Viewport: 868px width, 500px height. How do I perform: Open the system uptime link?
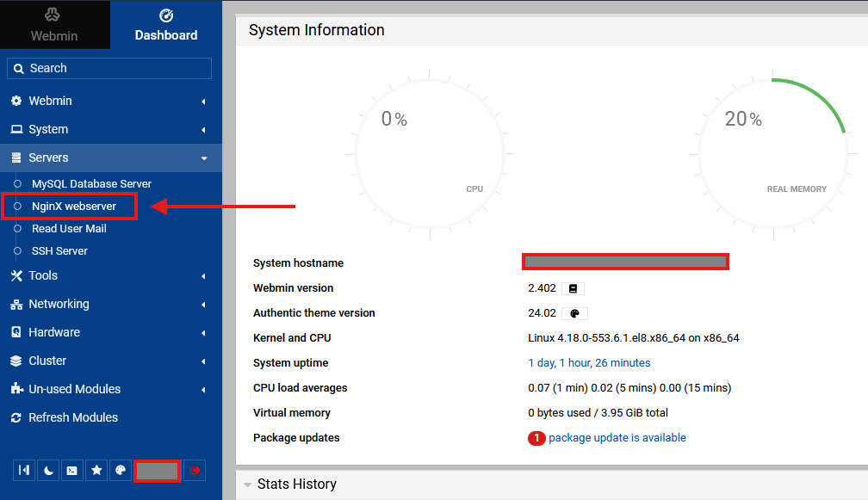(x=589, y=363)
